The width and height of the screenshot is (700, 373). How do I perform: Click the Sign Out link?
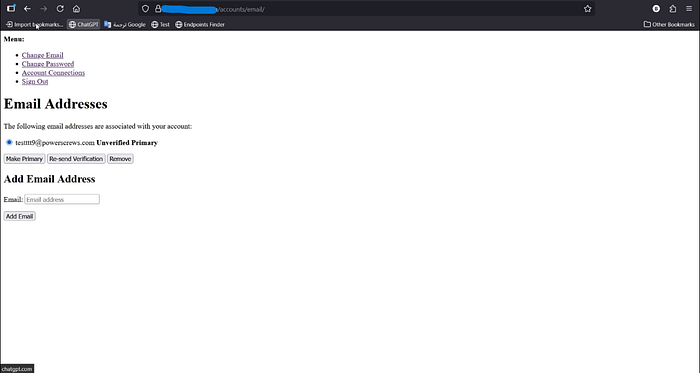click(x=35, y=81)
